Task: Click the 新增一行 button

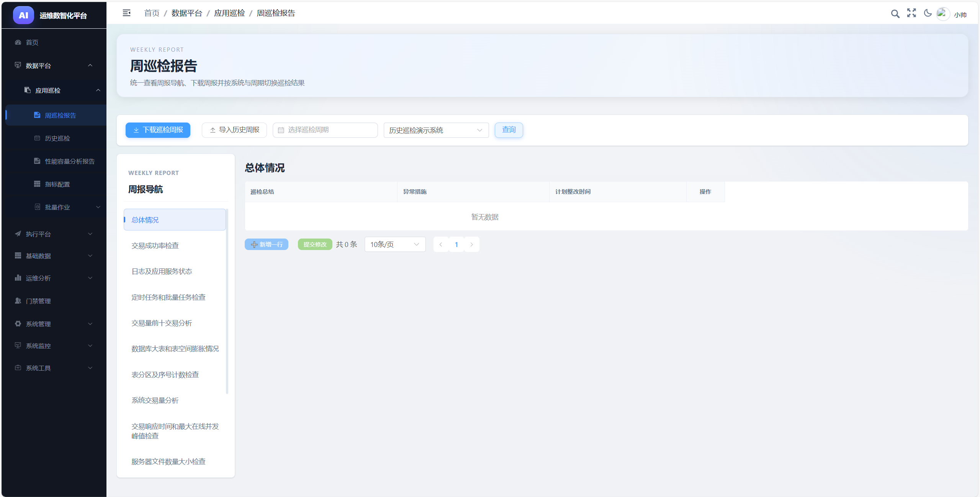Action: 267,244
